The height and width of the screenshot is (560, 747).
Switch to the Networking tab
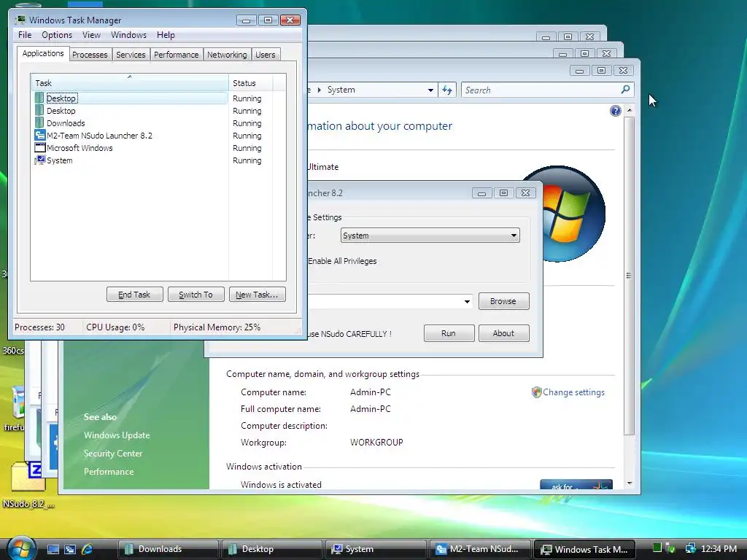coord(227,55)
